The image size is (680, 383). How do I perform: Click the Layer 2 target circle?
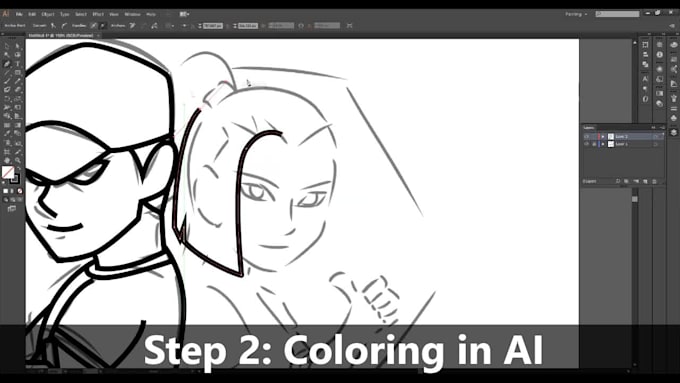(x=656, y=137)
